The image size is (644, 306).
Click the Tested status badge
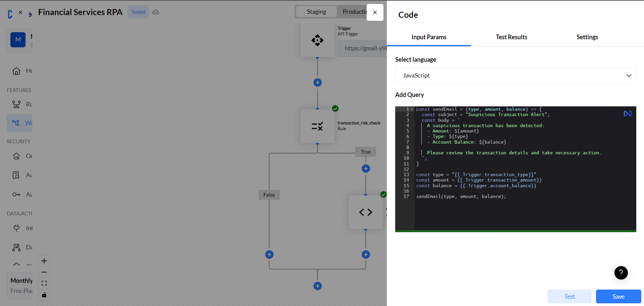pos(138,12)
